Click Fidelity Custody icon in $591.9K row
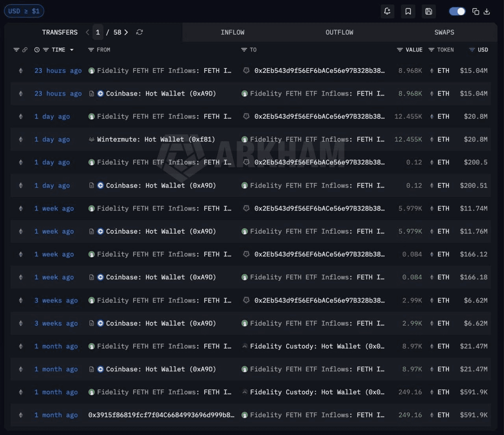The width and height of the screenshot is (504, 435). [245, 392]
